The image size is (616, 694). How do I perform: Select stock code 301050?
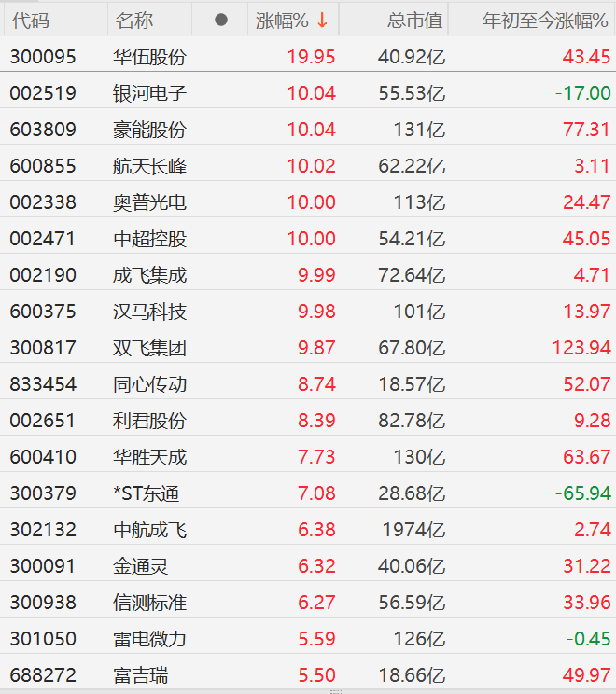pos(43,639)
